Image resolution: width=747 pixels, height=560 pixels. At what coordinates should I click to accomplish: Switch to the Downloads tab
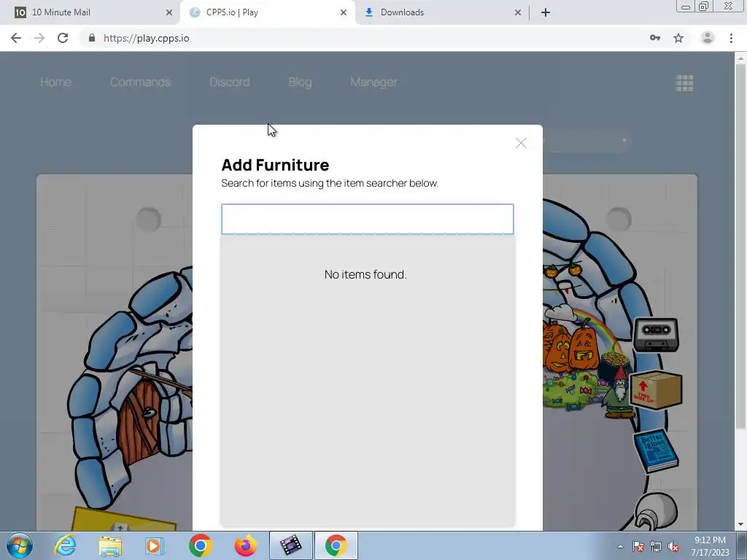click(x=442, y=12)
